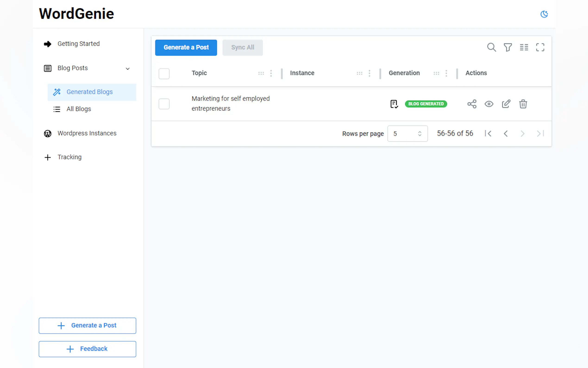Click edit pencil icon for Marketing post
This screenshot has height=368, width=588.
[506, 104]
